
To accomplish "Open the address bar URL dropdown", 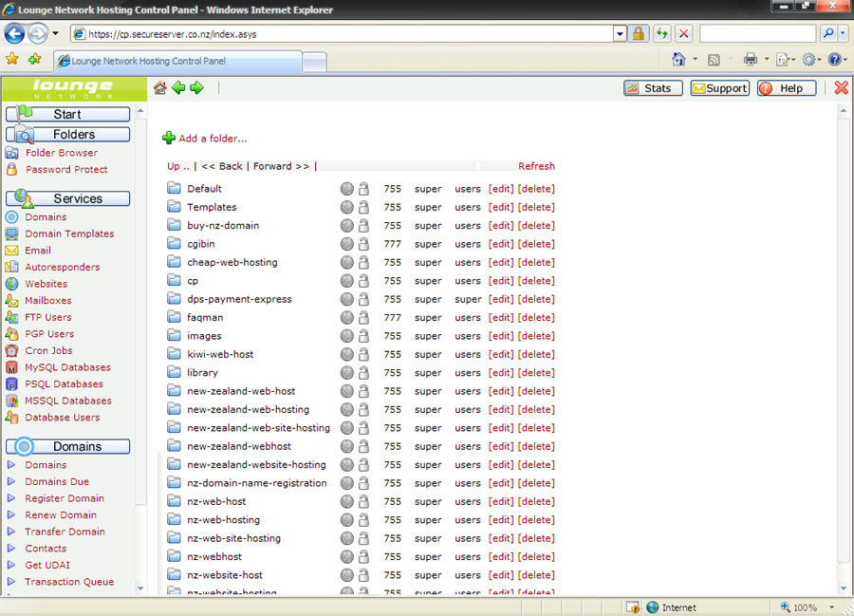I will point(620,34).
